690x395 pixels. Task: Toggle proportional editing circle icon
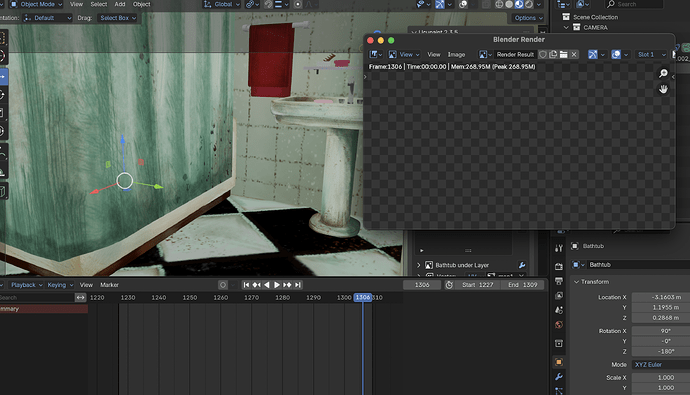pyautogui.click(x=298, y=4)
